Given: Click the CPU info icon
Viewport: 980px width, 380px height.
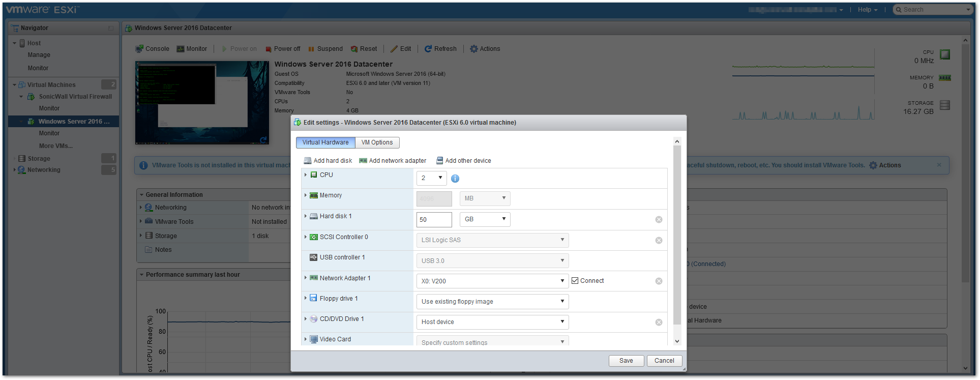Looking at the screenshot, I should tap(455, 179).
